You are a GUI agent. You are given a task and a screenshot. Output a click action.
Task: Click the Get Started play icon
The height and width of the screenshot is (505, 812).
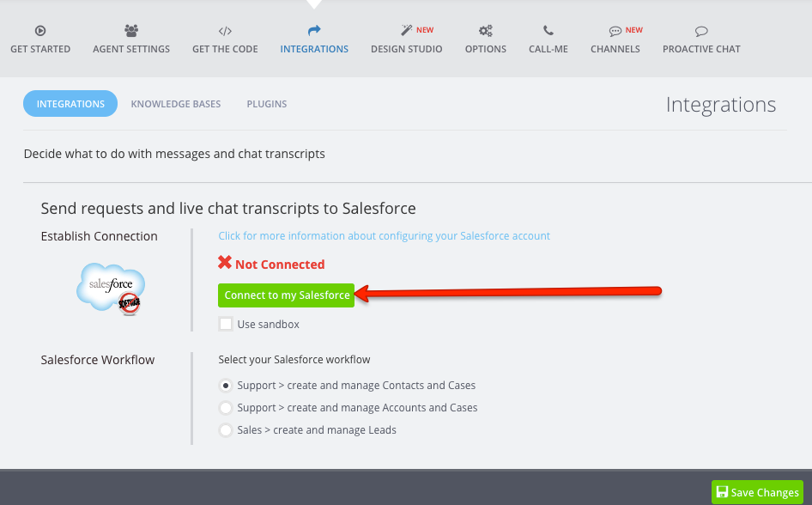click(x=40, y=31)
